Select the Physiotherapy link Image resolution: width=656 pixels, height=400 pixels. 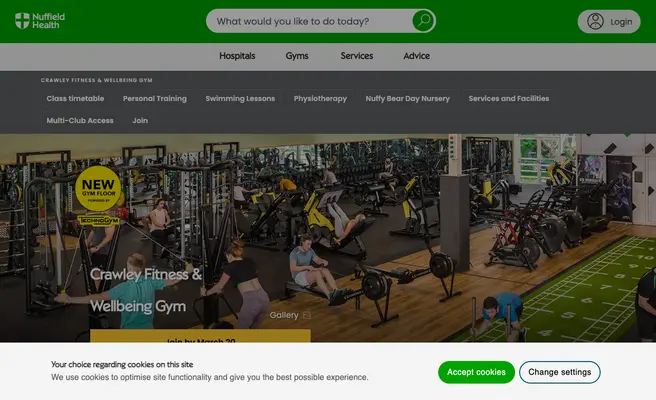[320, 99]
